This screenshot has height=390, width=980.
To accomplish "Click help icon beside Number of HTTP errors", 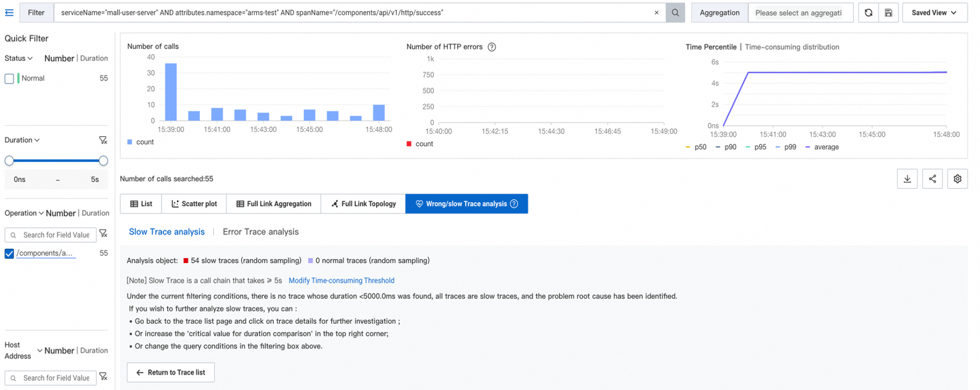I will pyautogui.click(x=492, y=47).
